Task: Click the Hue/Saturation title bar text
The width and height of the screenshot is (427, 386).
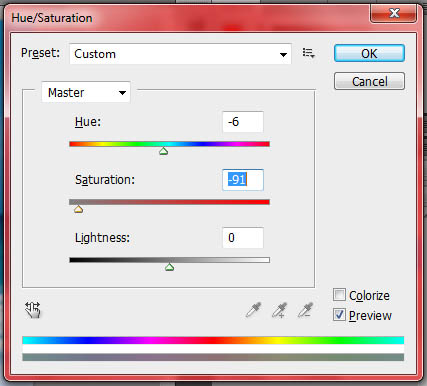Action: click(52, 18)
